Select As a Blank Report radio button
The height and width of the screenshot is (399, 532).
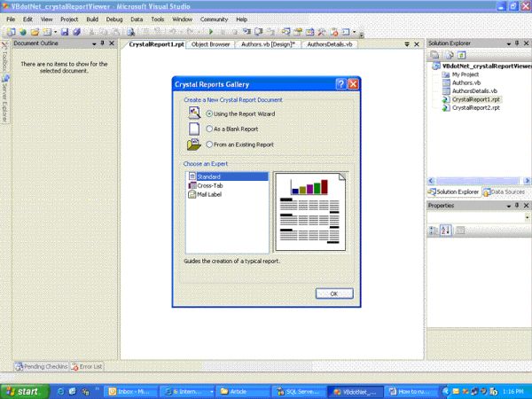209,129
